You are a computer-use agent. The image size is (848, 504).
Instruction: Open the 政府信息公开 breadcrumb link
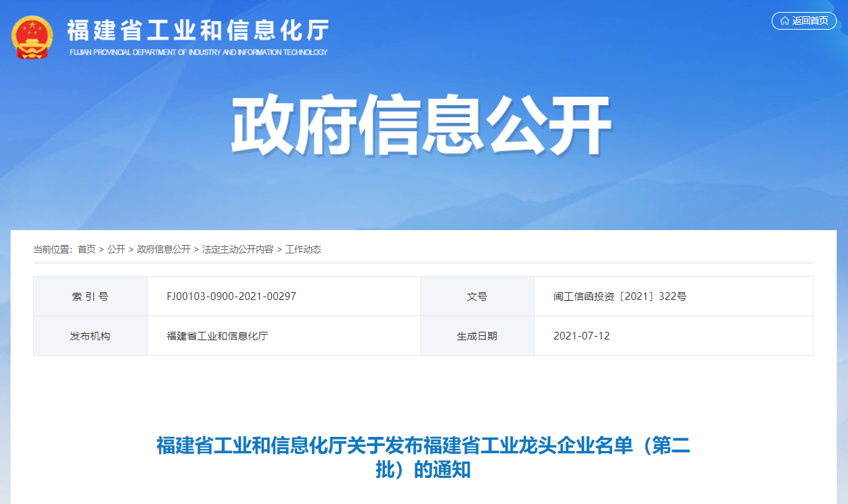point(164,249)
